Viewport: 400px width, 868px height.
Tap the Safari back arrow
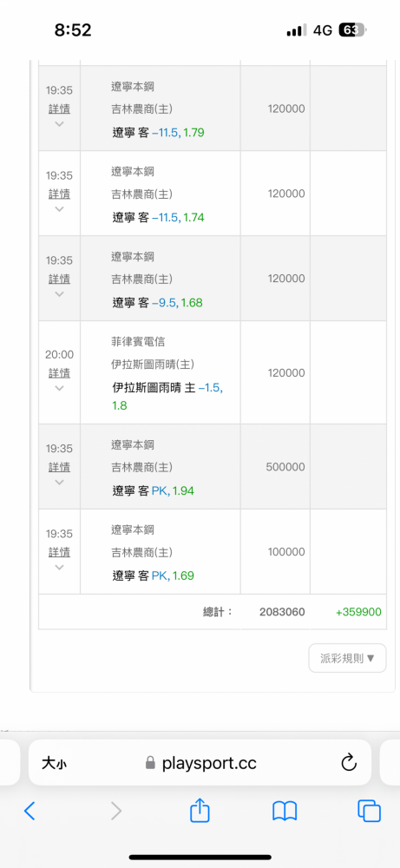pos(30,811)
